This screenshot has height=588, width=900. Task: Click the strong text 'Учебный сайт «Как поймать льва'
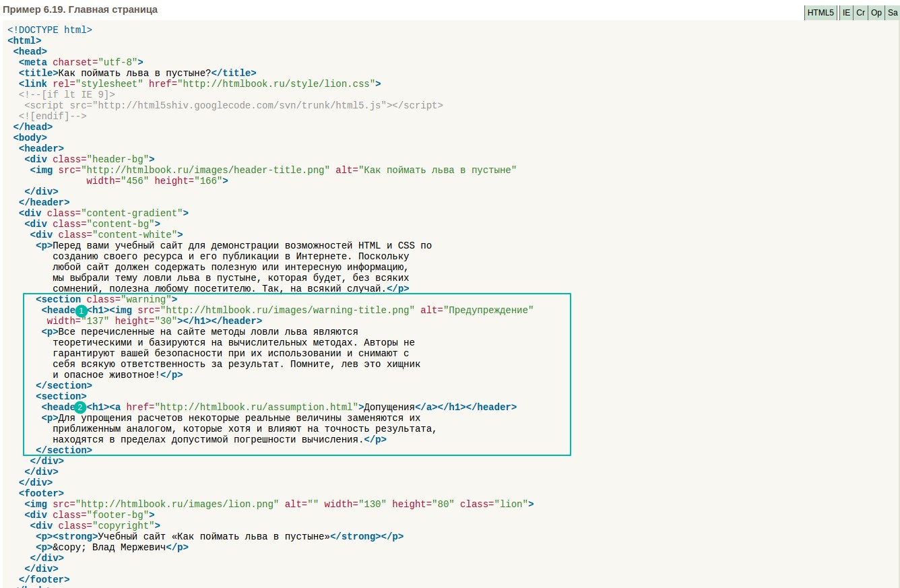(214, 536)
